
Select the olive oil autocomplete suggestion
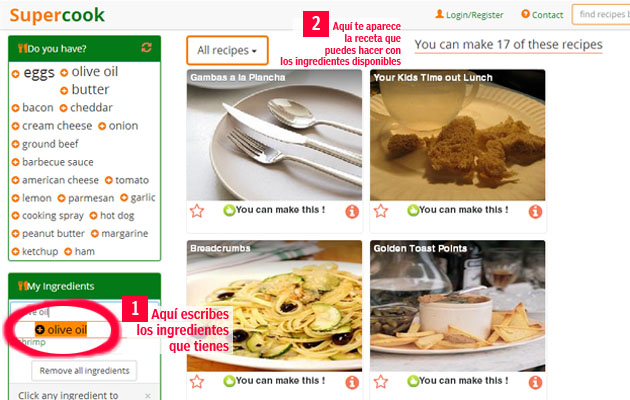coord(61,330)
